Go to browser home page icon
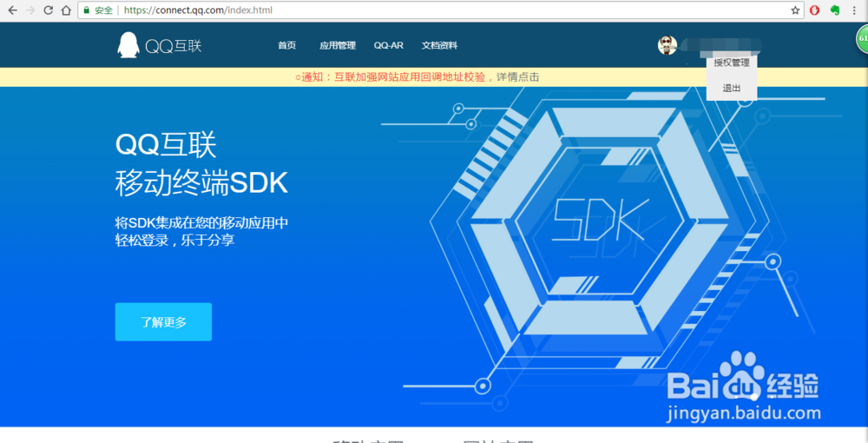Viewport: 868px width, 443px height. (x=66, y=10)
